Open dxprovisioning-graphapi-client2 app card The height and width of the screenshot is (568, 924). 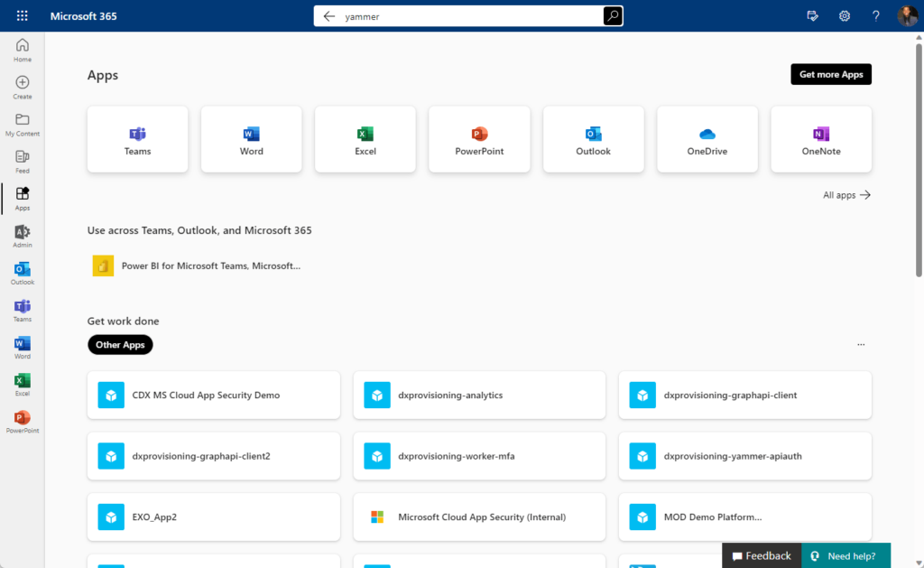(x=214, y=456)
